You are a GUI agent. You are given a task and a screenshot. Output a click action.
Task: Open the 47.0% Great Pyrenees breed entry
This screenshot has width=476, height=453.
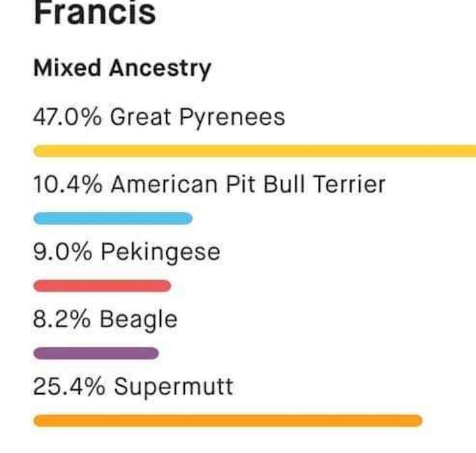pyautogui.click(x=159, y=117)
